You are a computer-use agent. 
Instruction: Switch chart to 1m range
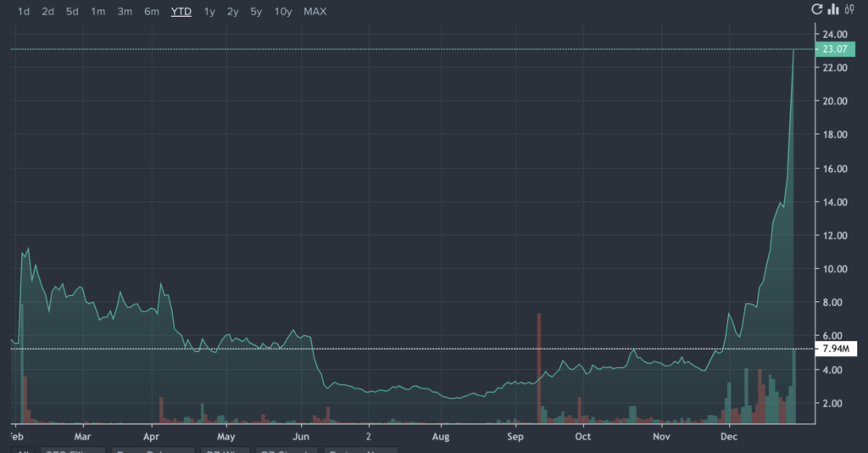tap(98, 12)
